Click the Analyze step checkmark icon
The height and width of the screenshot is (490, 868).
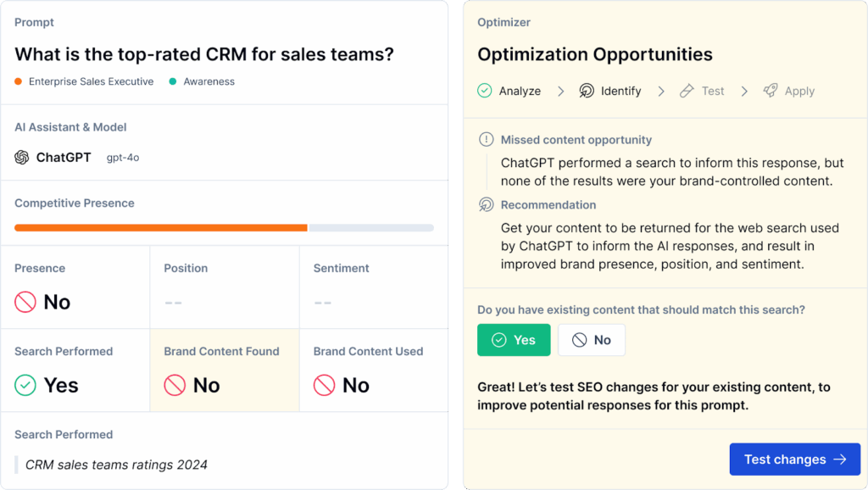485,91
